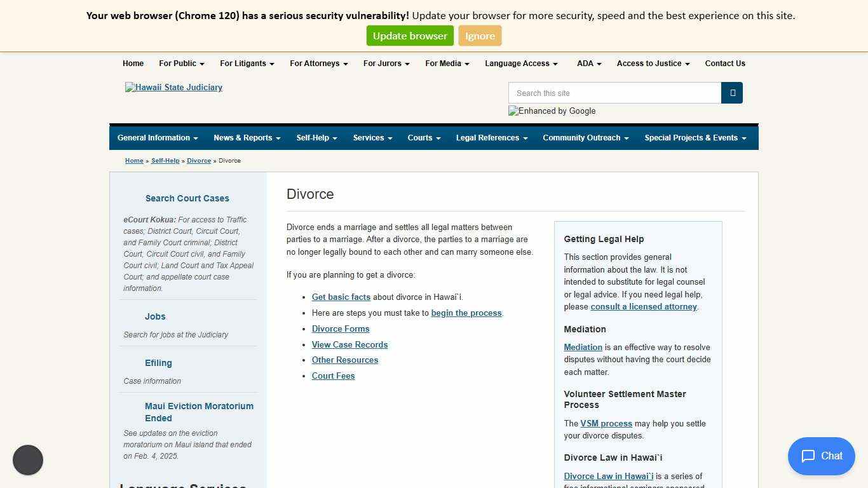Click the consult a licensed attorney link
This screenshot has height=488, width=868.
click(x=644, y=307)
